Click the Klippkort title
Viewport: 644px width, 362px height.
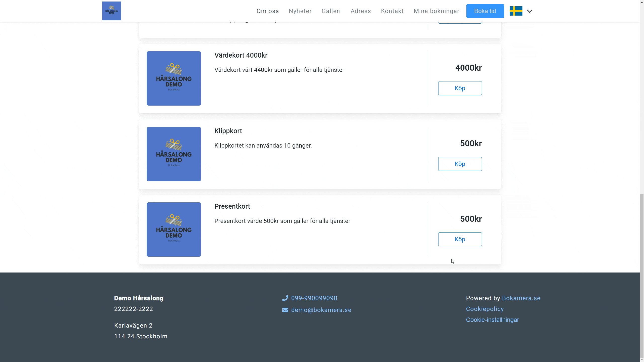228,131
